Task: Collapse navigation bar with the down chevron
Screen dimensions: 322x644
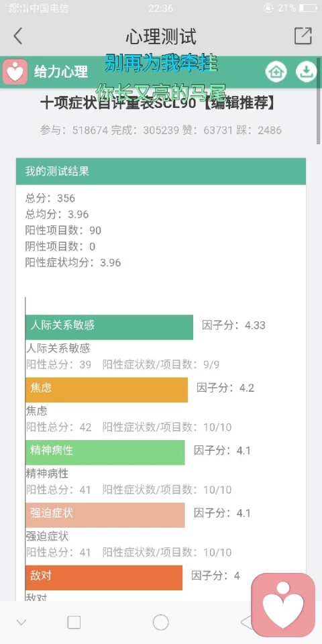Action: 21,623
